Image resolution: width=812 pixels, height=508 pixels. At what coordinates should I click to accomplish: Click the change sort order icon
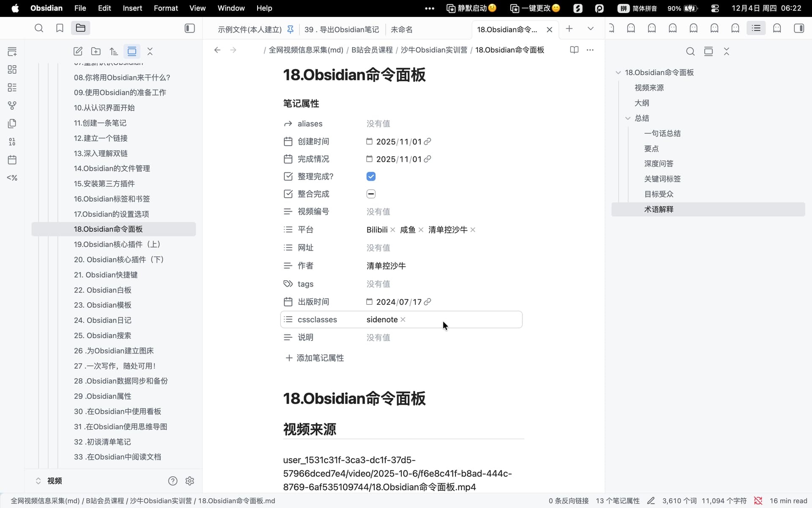pos(114,52)
